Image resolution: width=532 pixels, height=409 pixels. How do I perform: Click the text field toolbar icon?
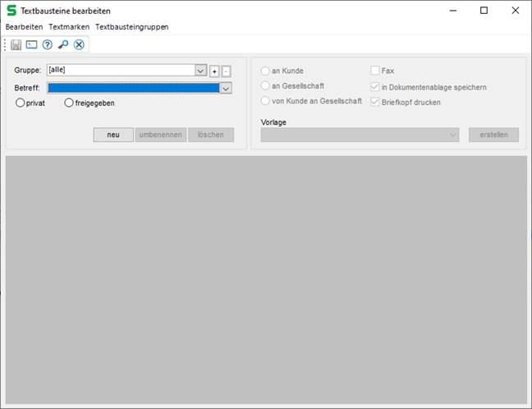[x=31, y=44]
